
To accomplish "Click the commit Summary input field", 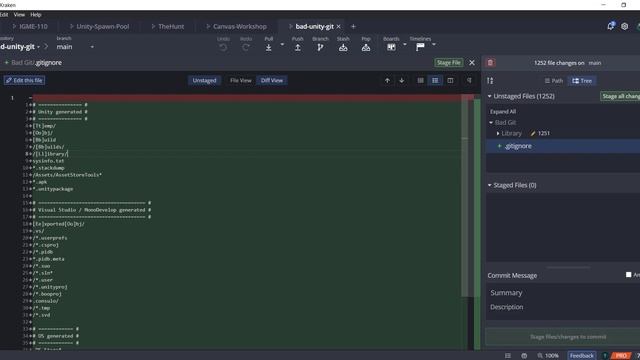I will click(x=563, y=293).
